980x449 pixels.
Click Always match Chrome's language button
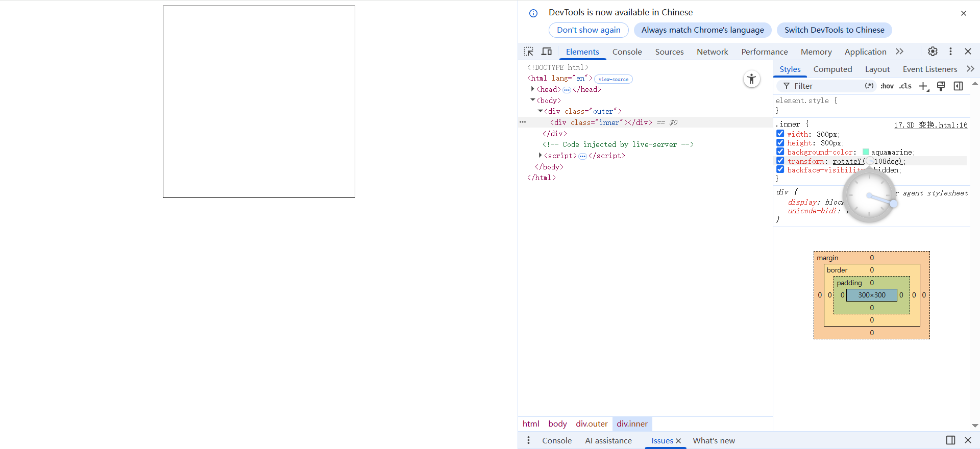702,30
